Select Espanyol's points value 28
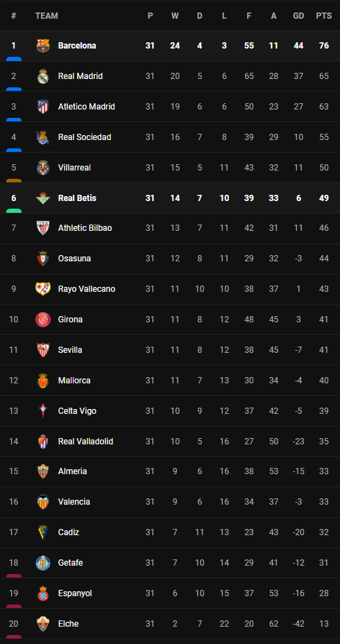The width and height of the screenshot is (340, 644). click(x=324, y=593)
